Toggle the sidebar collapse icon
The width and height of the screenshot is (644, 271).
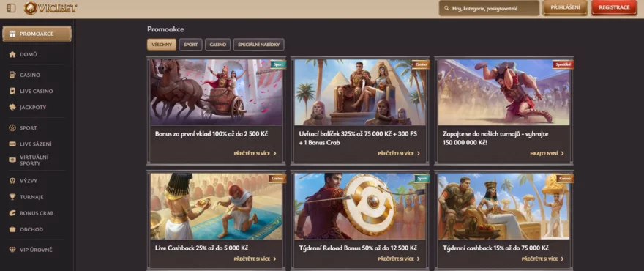click(x=11, y=8)
